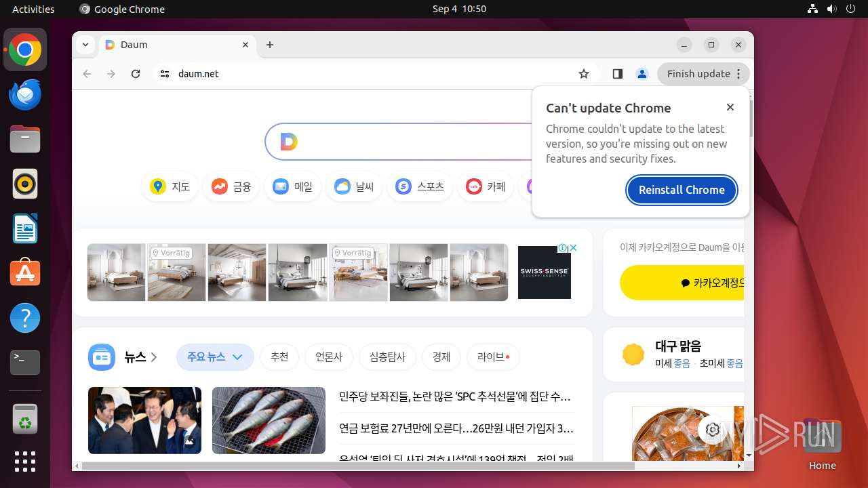Open Chrome side panel
Screen dimensions: 868x488
(x=617, y=74)
